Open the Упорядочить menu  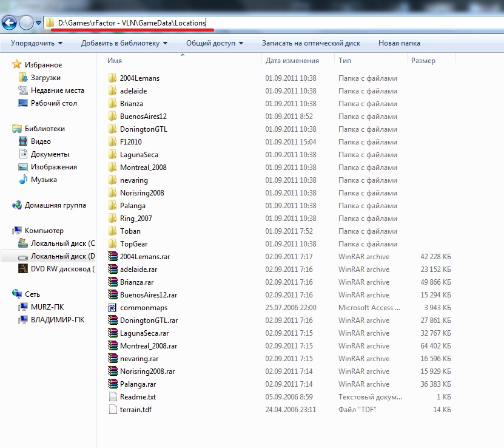click(x=36, y=43)
